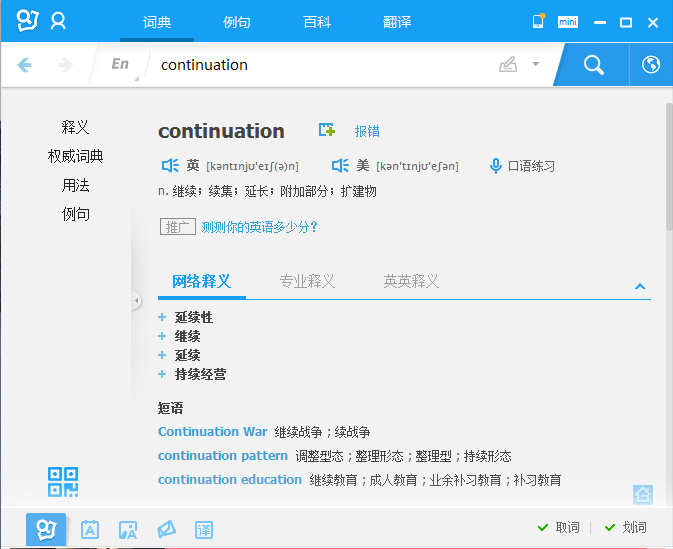Click the 推广 promotion tag
Viewport: 673px width, 549px height.
tap(178, 227)
